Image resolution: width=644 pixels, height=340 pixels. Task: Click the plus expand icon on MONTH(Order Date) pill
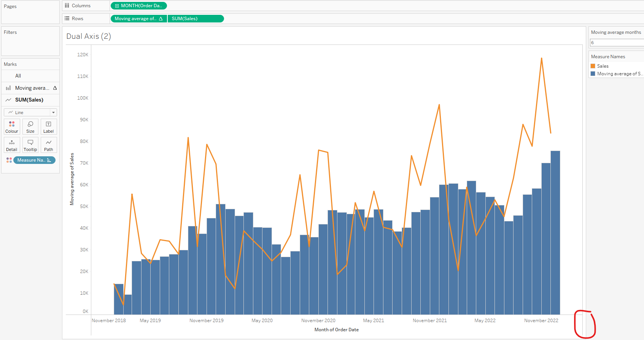[x=117, y=6]
